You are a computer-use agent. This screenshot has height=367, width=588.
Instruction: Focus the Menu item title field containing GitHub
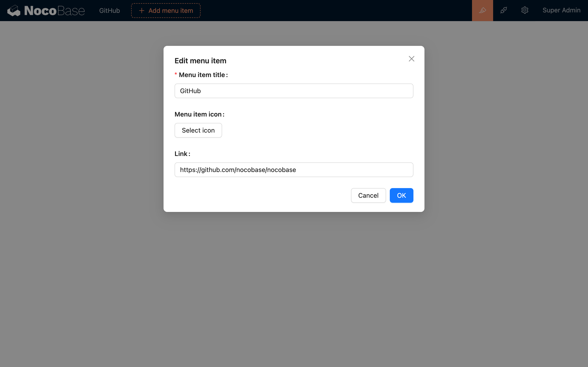point(294,91)
